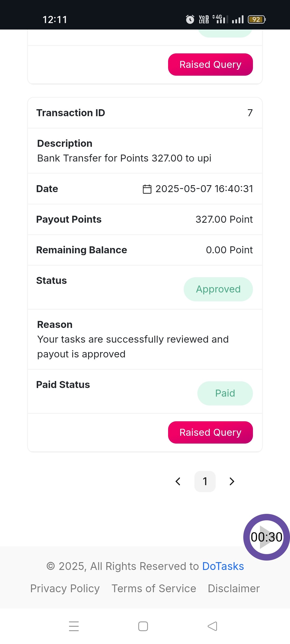Click the top Raised Query button
The width and height of the screenshot is (290, 644).
coord(211,64)
